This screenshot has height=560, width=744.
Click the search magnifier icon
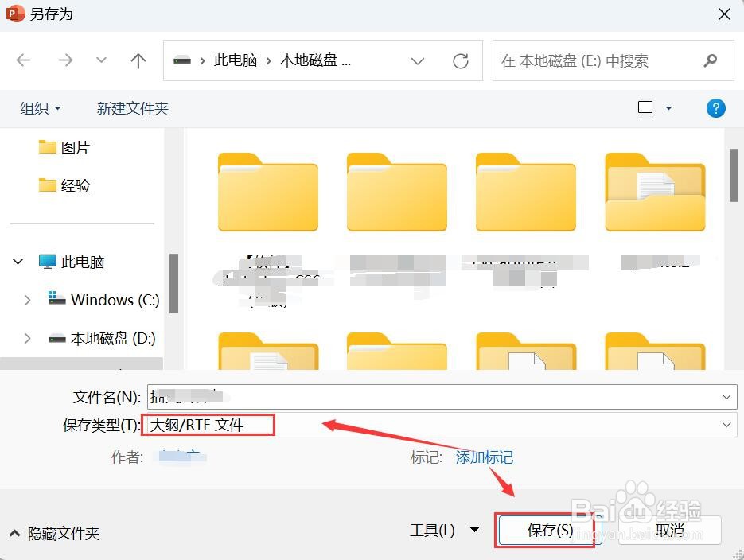[x=711, y=60]
